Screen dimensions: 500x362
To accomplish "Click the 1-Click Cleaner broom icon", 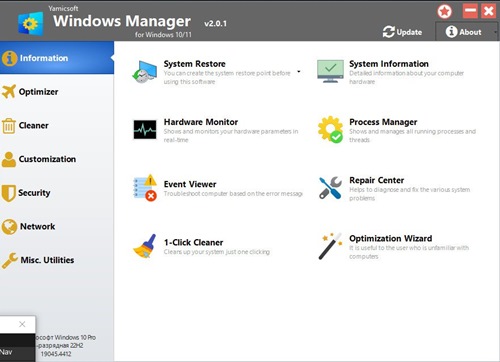I will coord(145,246).
